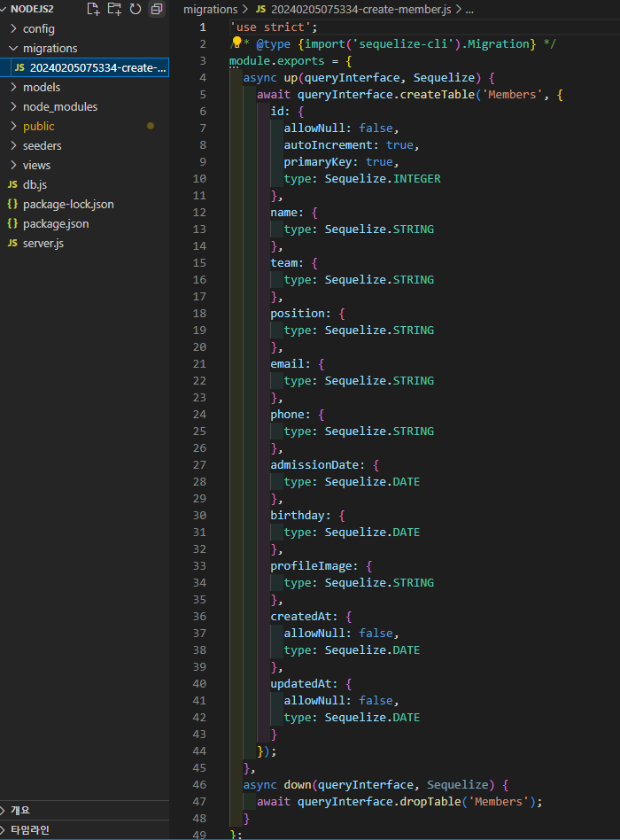Open package.json from the explorer
The height and width of the screenshot is (840, 620).
pyautogui.click(x=56, y=223)
